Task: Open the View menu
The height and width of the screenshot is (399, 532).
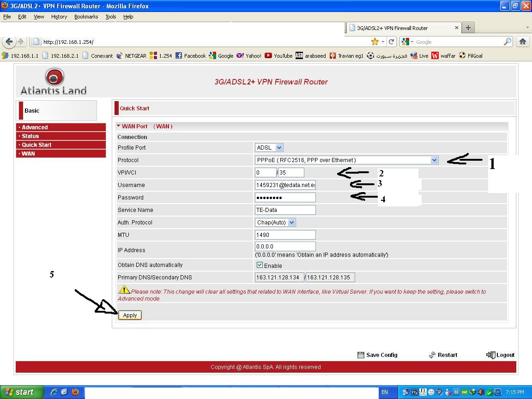Action: click(39, 17)
